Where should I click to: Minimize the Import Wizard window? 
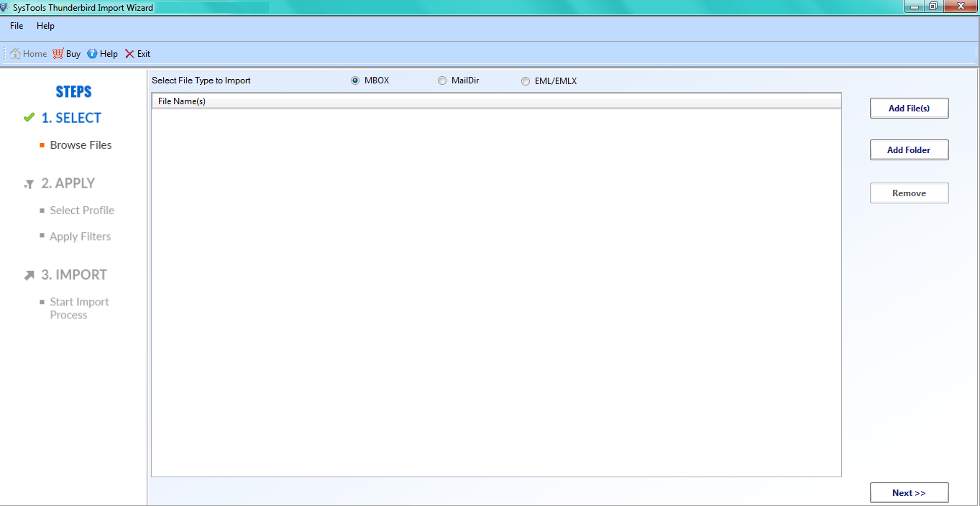[x=915, y=6]
